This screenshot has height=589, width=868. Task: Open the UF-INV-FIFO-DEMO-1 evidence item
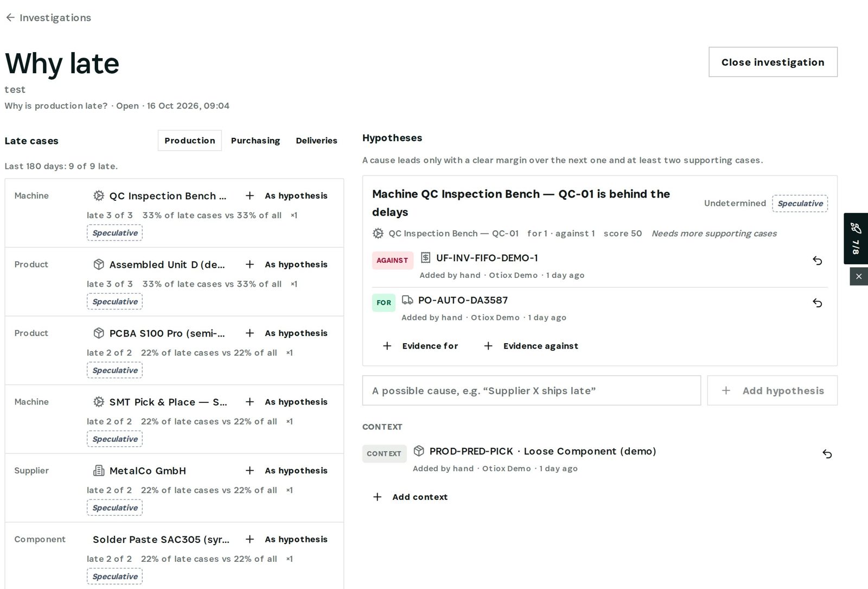click(x=487, y=258)
